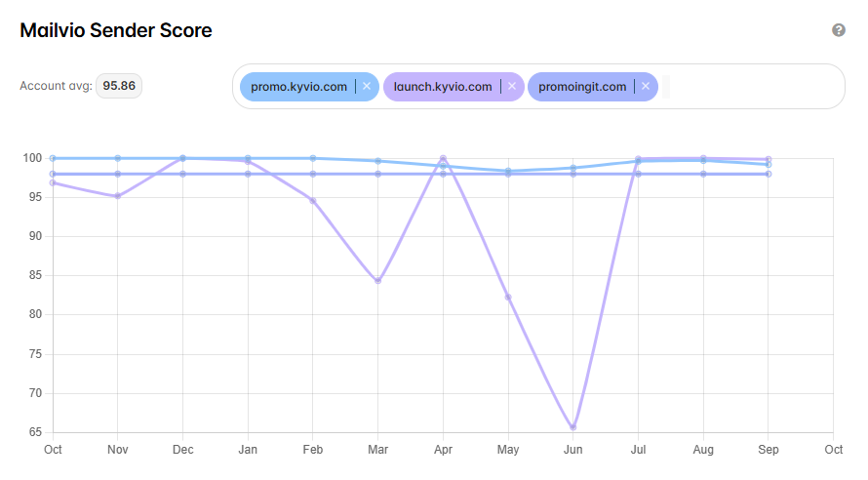The image size is (868, 480).
Task: Select the launch.kyvio.com June low data point
Action: tap(572, 427)
